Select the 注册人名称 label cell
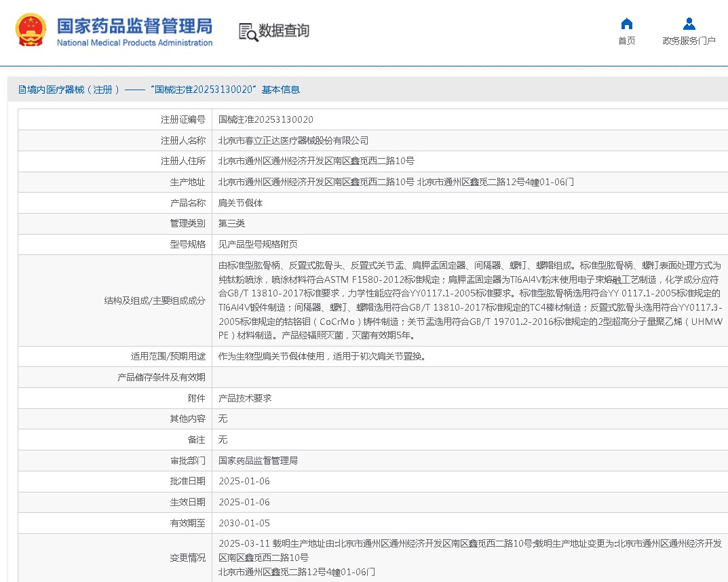 click(x=115, y=140)
